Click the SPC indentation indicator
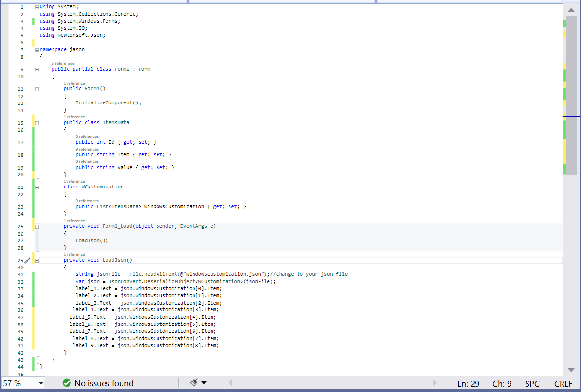This screenshot has height=392, width=581. point(532,383)
